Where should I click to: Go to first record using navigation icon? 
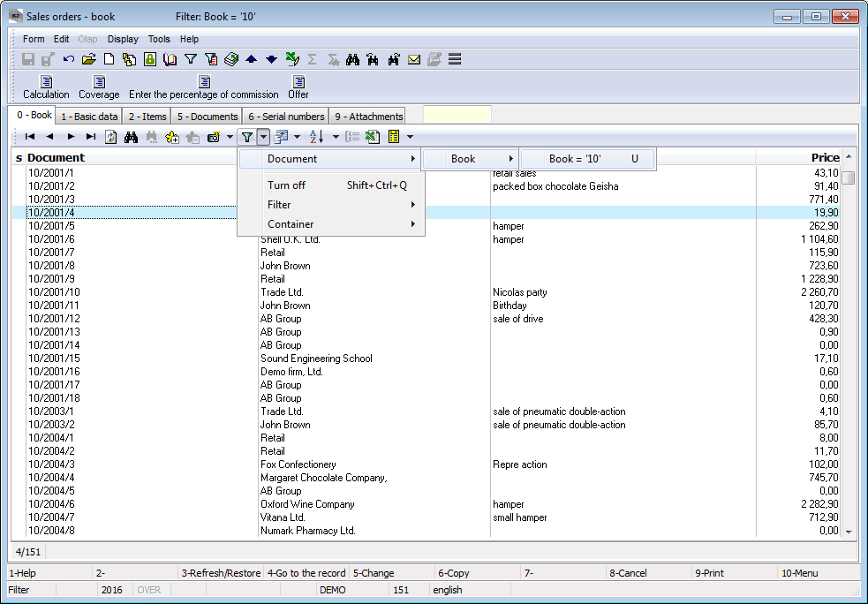30,137
